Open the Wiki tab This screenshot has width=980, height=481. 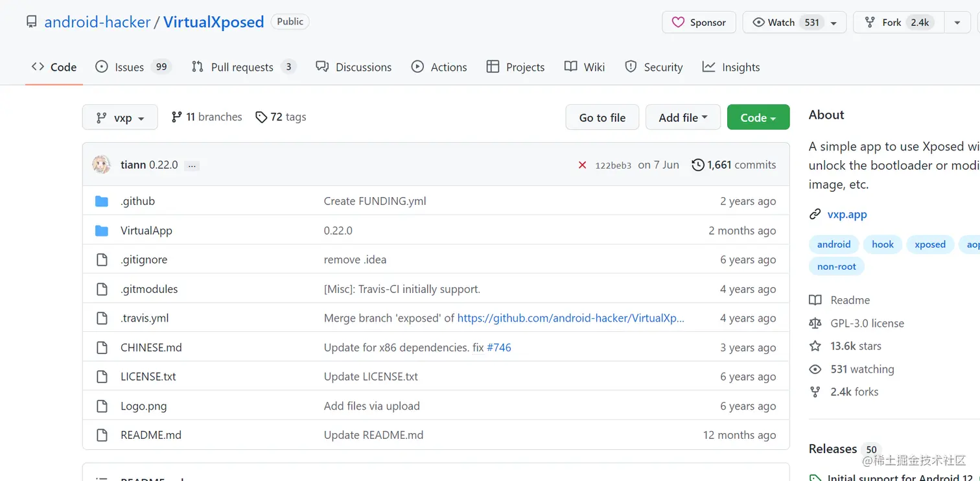click(585, 67)
